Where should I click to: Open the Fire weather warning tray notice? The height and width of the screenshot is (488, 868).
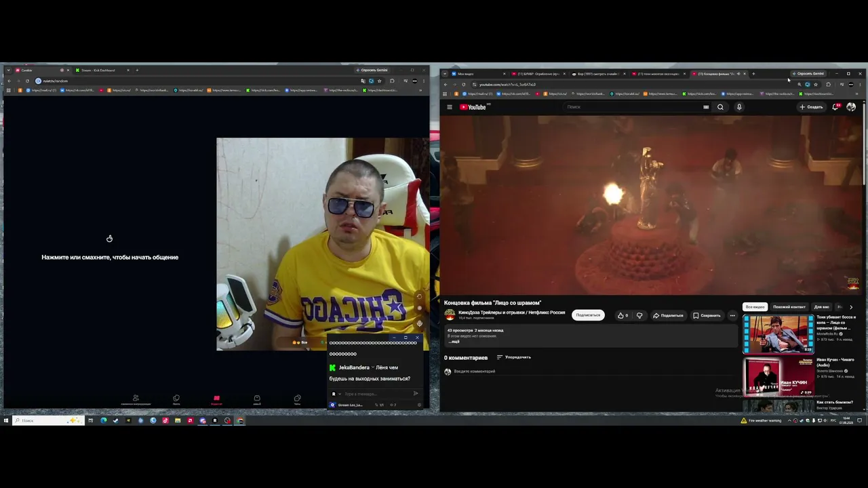[x=762, y=420]
